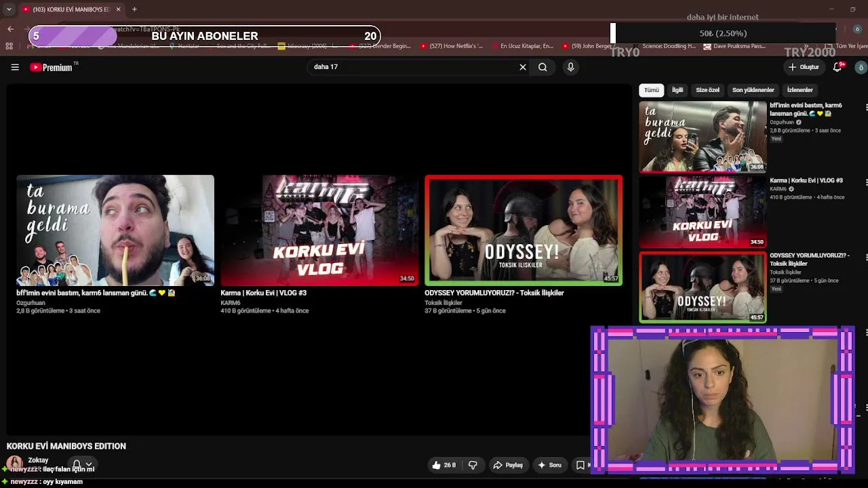The height and width of the screenshot is (488, 868).
Task: Open end-screen title "bff'imin evini bastım"
Action: (96, 293)
